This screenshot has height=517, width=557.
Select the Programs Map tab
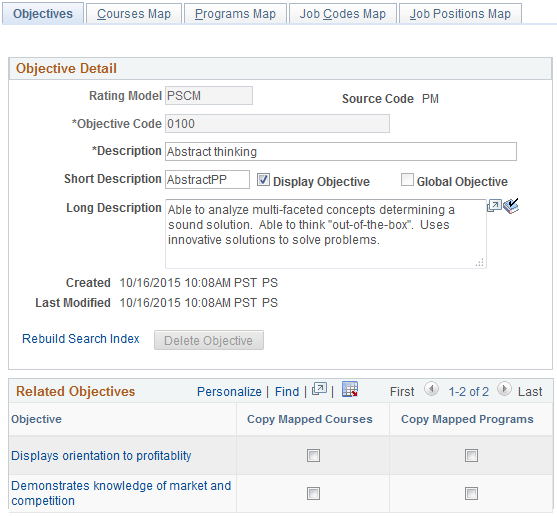click(235, 14)
